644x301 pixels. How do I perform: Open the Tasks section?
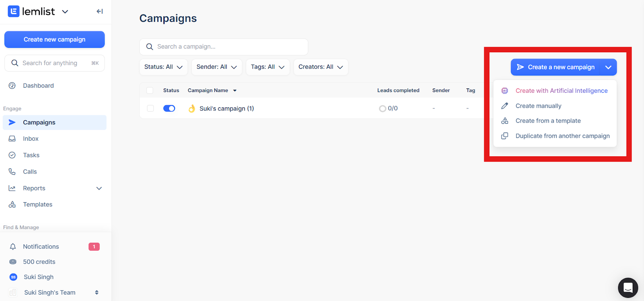31,155
